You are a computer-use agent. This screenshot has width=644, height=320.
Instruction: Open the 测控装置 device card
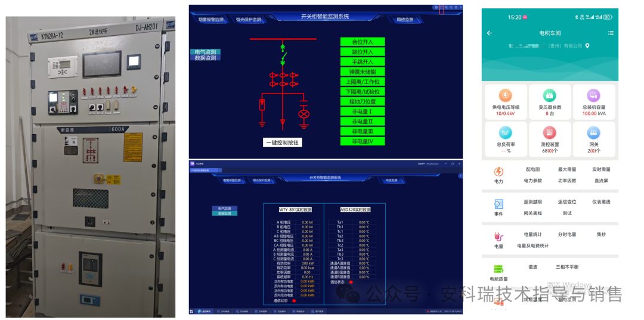tap(550, 133)
